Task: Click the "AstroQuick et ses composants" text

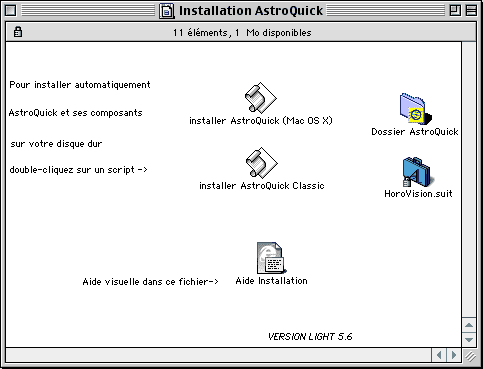Action: [76, 113]
